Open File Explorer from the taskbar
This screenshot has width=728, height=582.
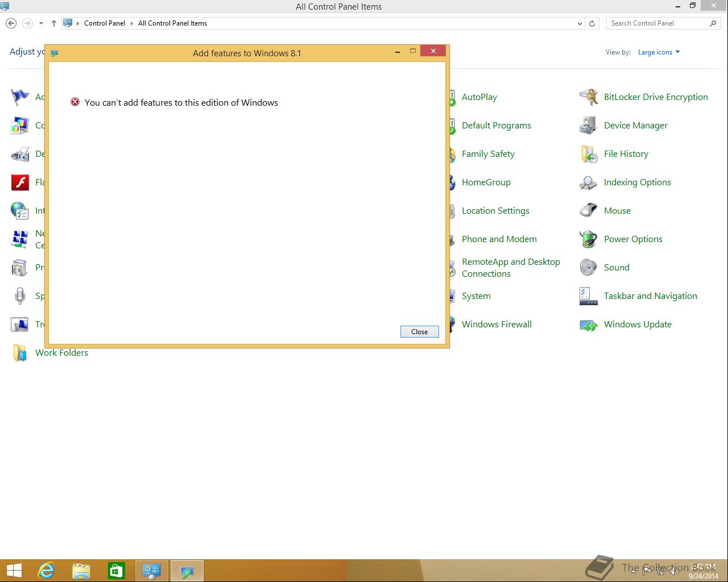81,571
